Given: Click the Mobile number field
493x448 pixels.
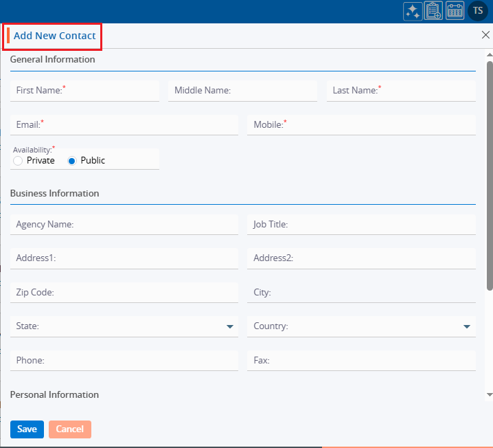Looking at the screenshot, I should point(361,125).
